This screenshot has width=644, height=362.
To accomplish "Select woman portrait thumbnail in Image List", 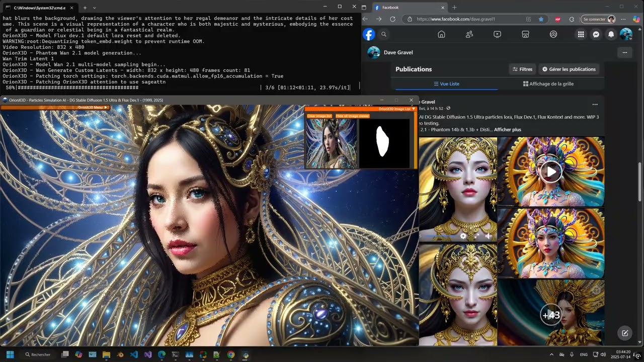I will [332, 144].
